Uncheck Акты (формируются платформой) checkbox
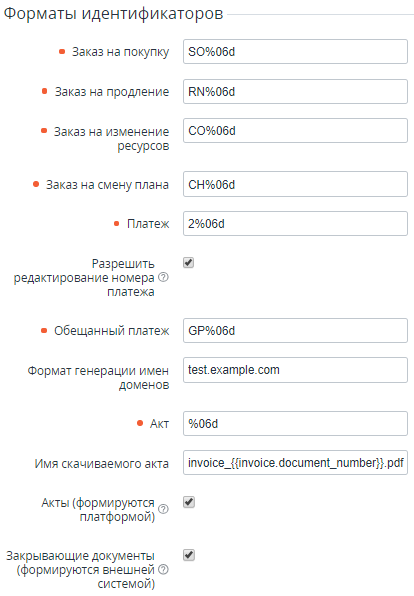414x596 pixels. click(189, 502)
